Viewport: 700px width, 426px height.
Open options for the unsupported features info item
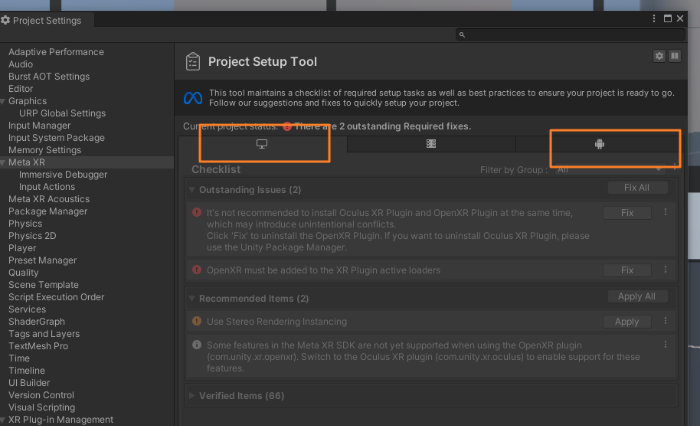click(665, 345)
